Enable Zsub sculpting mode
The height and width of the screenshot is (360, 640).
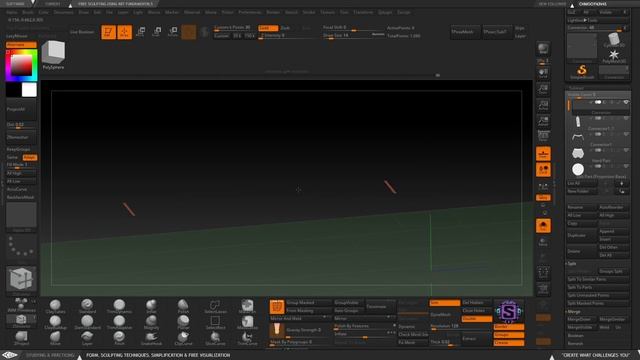286,28
